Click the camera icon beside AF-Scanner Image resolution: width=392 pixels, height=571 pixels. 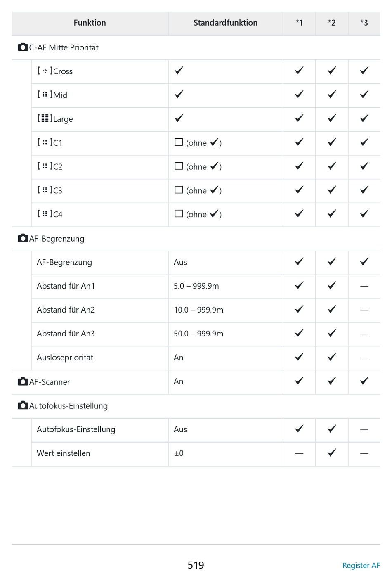tap(23, 381)
